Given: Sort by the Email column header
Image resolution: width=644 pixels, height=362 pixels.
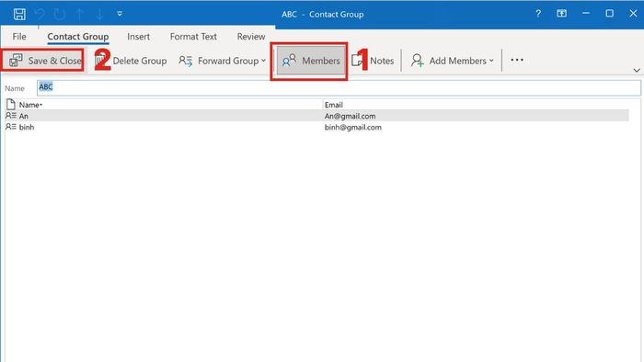Looking at the screenshot, I should click(333, 105).
